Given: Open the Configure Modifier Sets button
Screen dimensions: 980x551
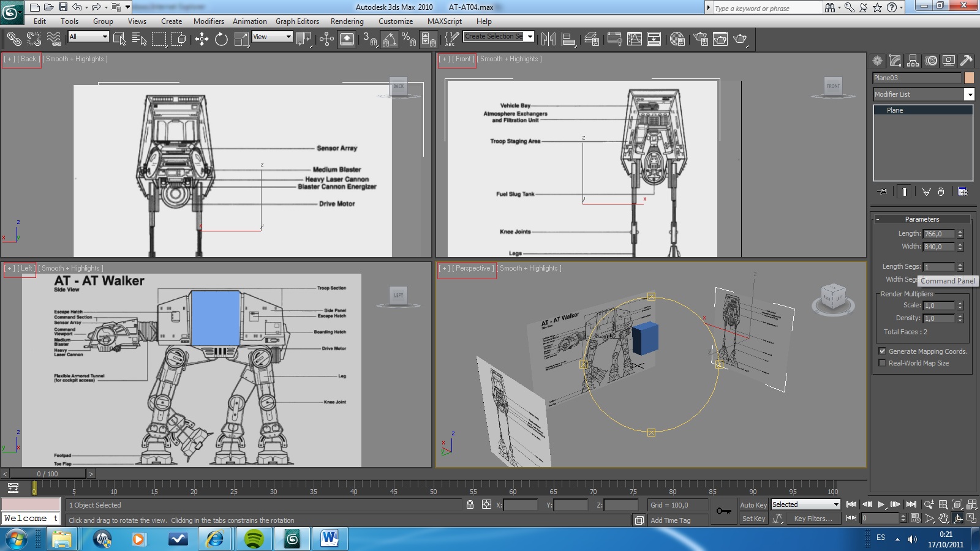Looking at the screenshot, I should [x=962, y=192].
